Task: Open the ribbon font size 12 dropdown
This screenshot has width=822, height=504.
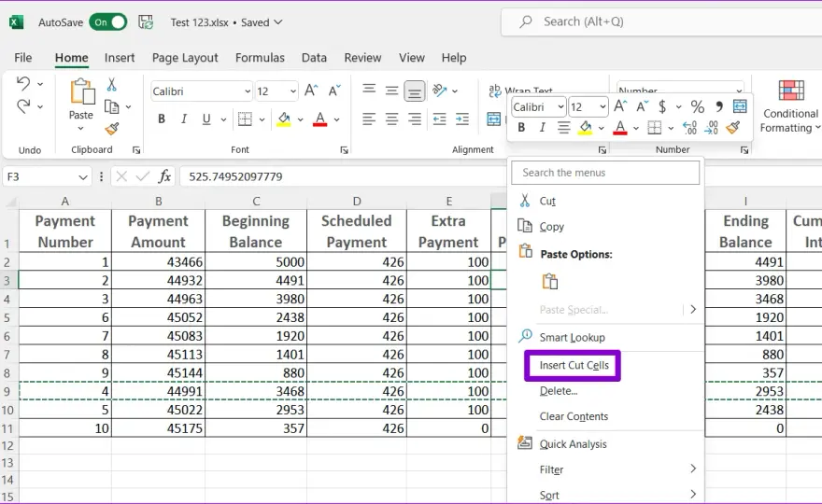Action: pos(293,91)
